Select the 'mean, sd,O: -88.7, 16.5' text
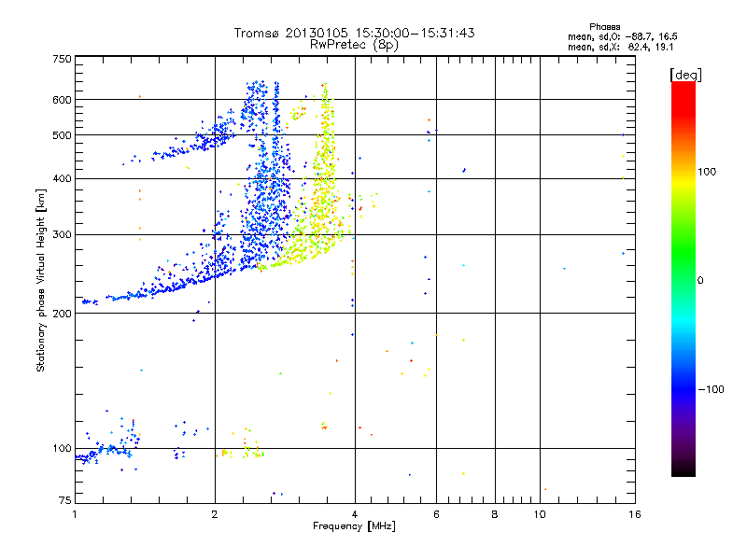The image size is (747, 560). point(623,36)
